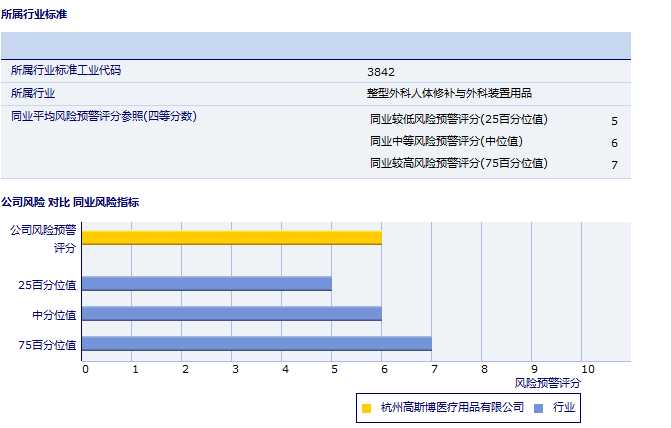Click the 杭州高斯博医疗用品有限公司 legend label

point(452,408)
